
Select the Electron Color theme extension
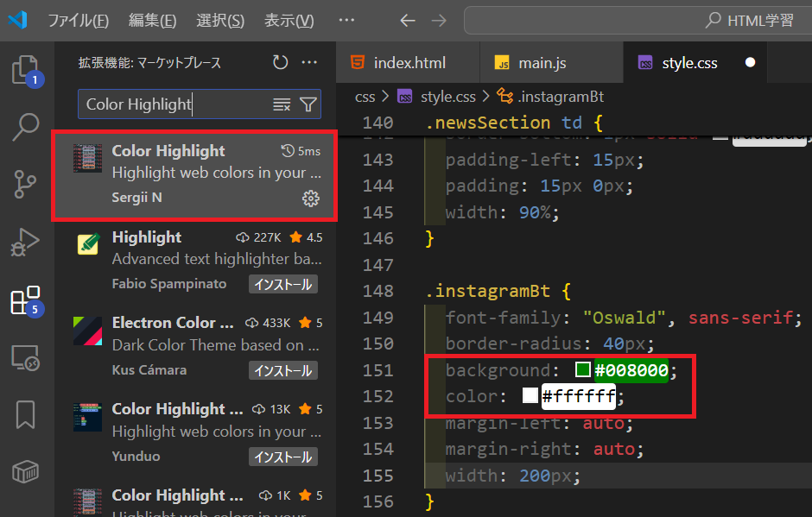click(195, 347)
